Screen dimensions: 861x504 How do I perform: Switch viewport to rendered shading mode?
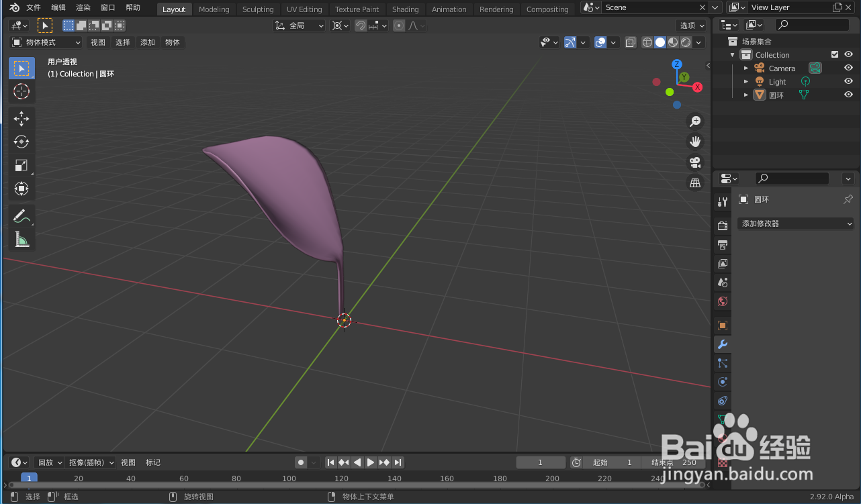click(685, 42)
